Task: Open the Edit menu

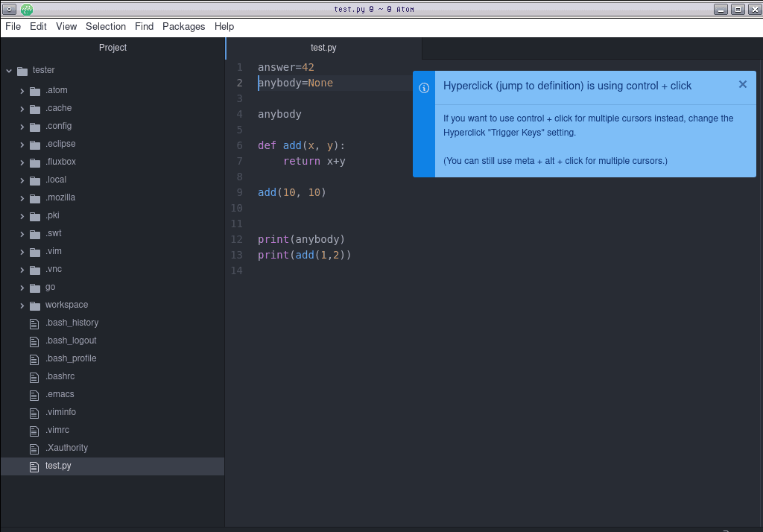Action: [x=38, y=26]
